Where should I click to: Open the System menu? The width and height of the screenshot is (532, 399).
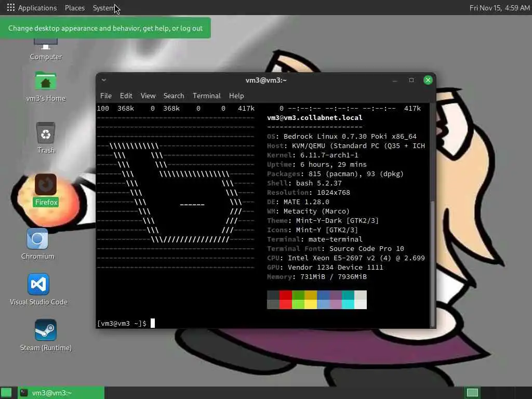[104, 8]
